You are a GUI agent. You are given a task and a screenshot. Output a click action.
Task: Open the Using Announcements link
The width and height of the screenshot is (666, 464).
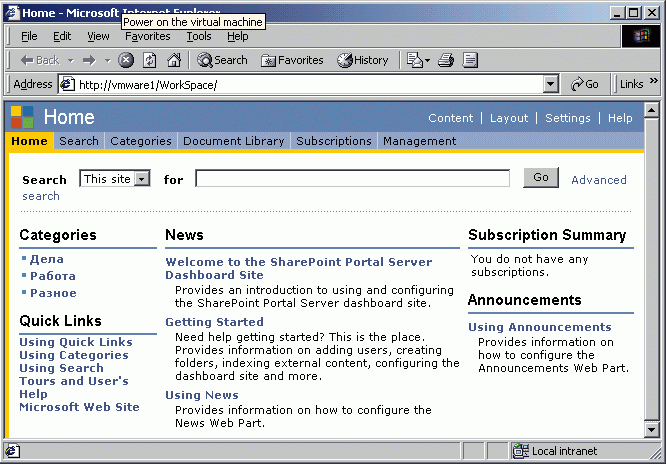click(x=540, y=327)
